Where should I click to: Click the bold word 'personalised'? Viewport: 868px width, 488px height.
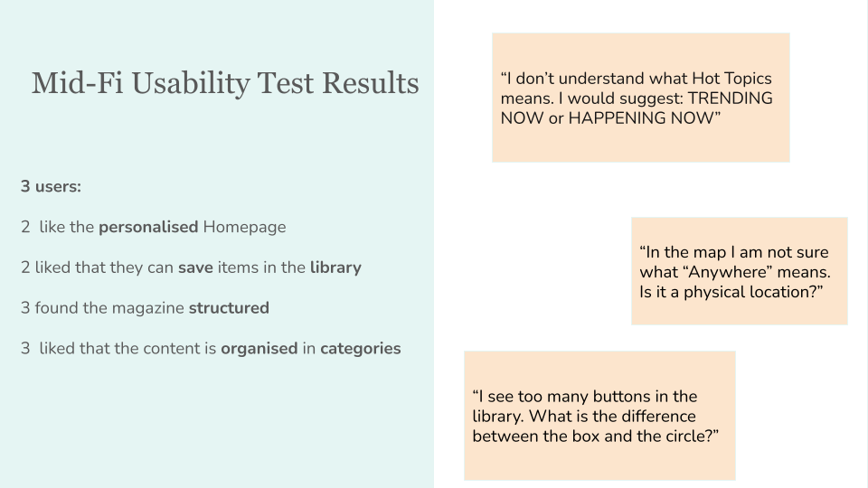pos(148,227)
